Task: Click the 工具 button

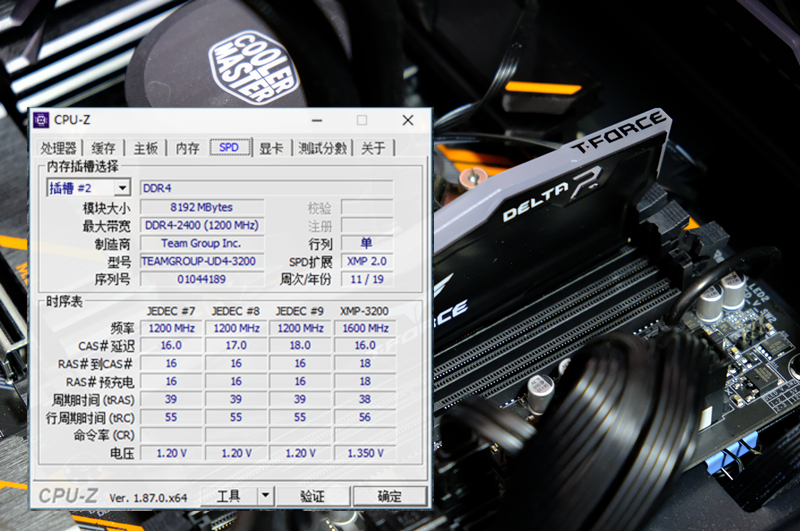Action: (229, 495)
